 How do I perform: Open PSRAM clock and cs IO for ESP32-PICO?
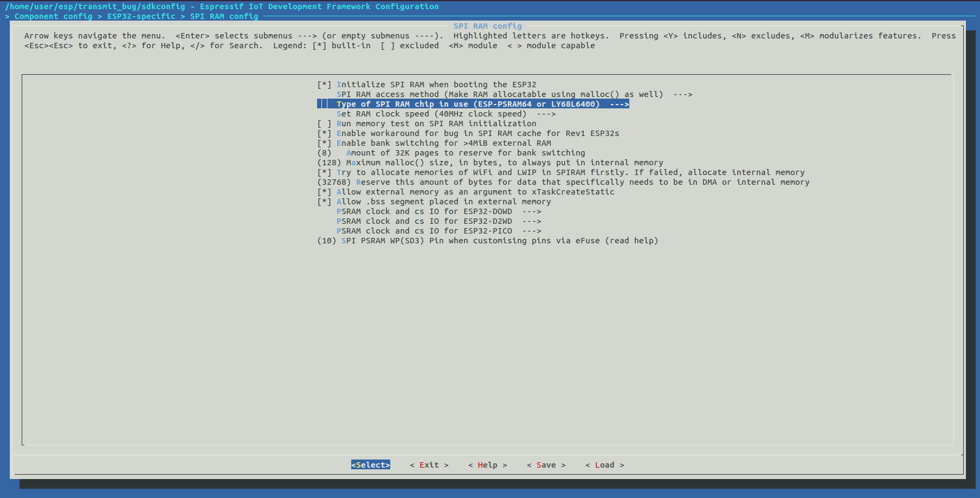coord(439,231)
